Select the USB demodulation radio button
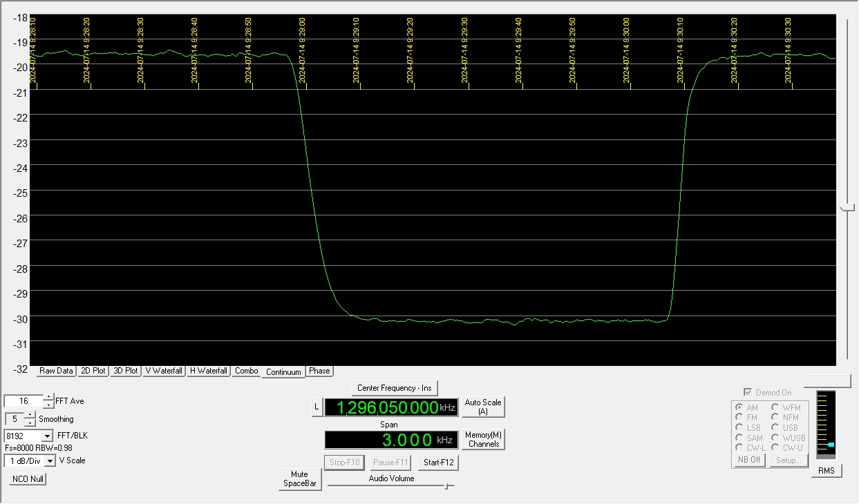The width and height of the screenshot is (859, 504). (775, 427)
